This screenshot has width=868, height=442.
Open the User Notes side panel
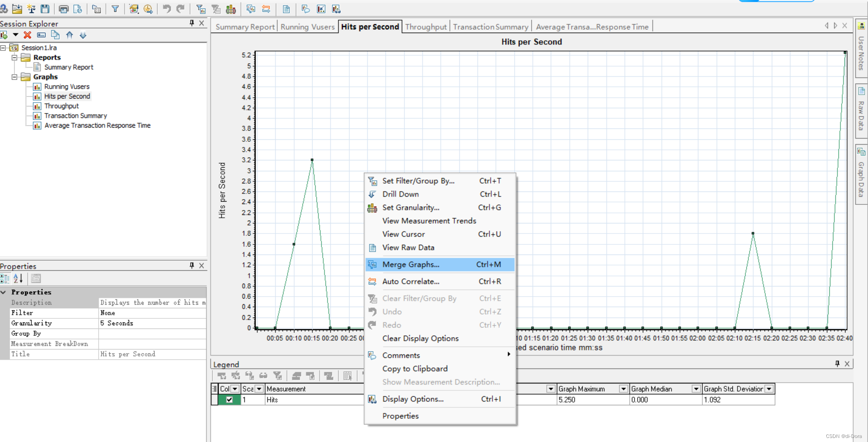tap(861, 48)
